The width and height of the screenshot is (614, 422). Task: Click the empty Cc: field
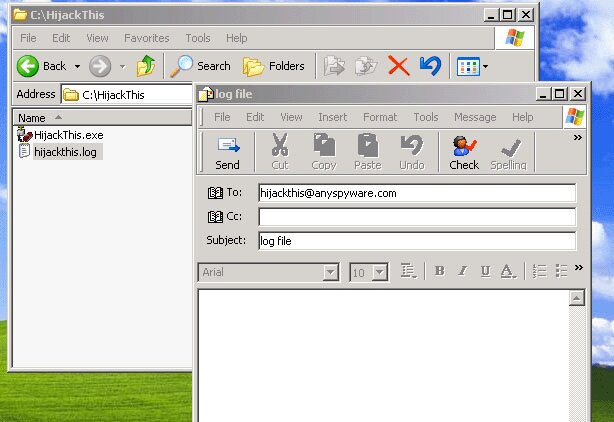point(417,217)
